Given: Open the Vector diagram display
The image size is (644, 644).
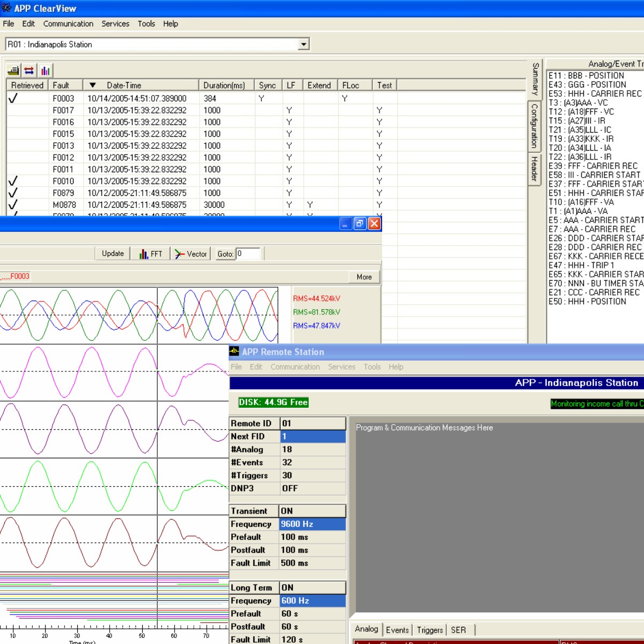Looking at the screenshot, I should pyautogui.click(x=191, y=253).
